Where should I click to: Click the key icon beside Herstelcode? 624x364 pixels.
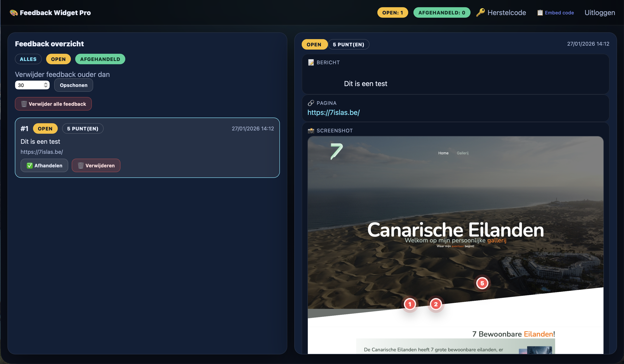[480, 12]
